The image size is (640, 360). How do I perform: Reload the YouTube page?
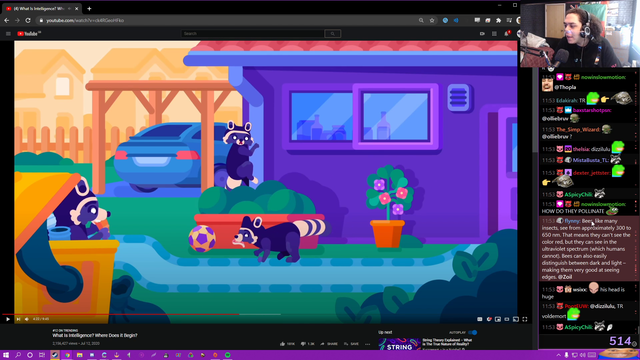coord(28,20)
